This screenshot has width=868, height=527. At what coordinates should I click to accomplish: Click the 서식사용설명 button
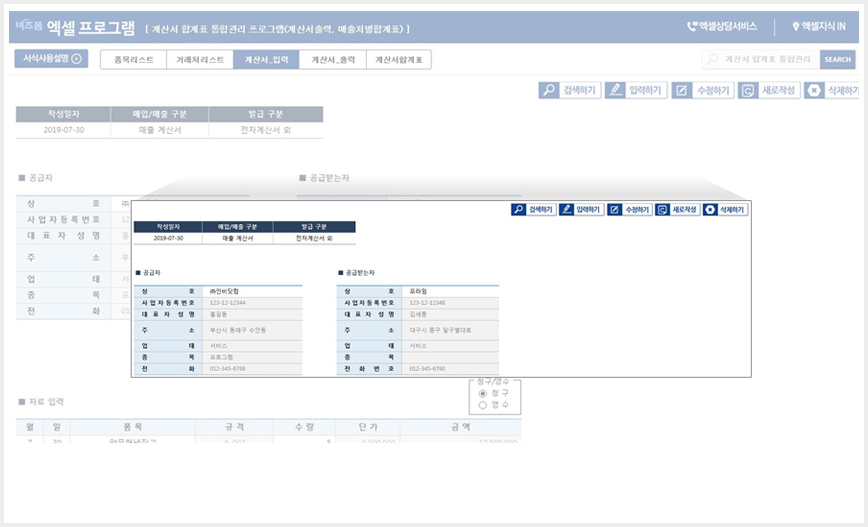pyautogui.click(x=51, y=58)
